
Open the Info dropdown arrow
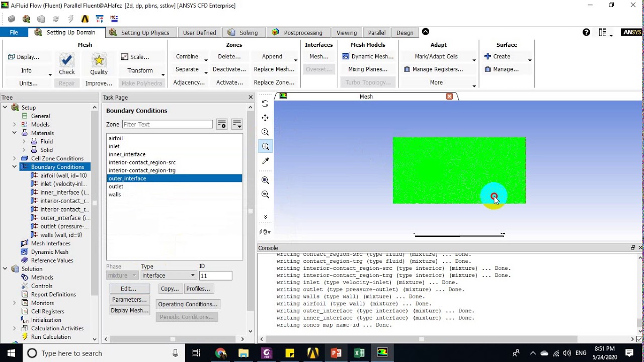click(50, 74)
